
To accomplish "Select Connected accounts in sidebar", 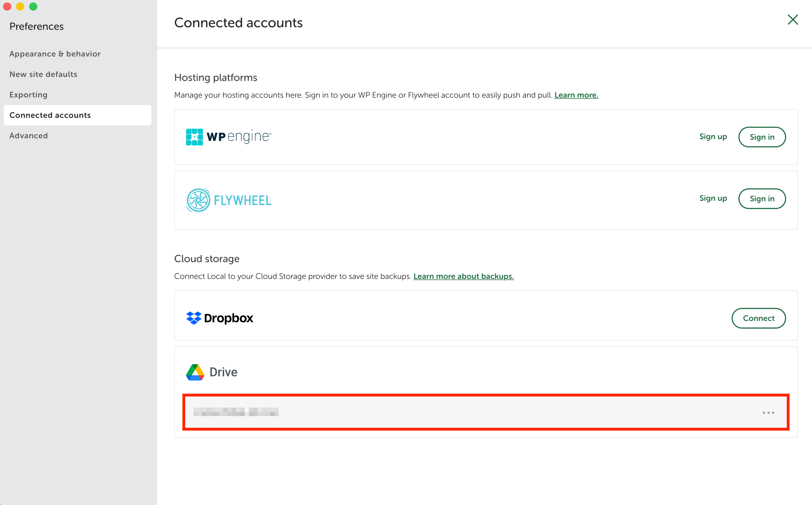I will point(78,115).
